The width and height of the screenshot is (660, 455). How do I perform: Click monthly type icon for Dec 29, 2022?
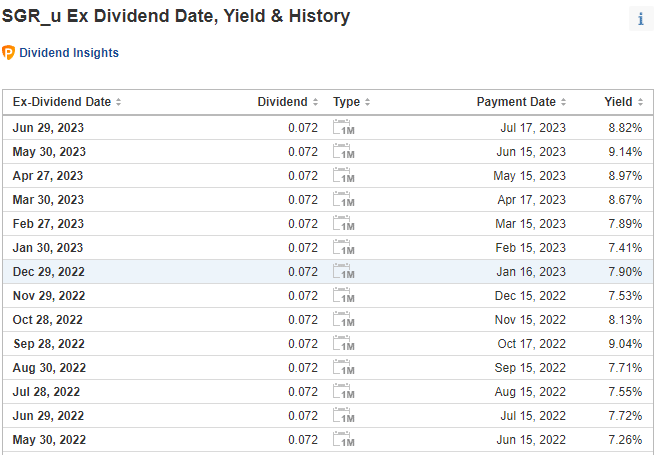pyautogui.click(x=343, y=271)
